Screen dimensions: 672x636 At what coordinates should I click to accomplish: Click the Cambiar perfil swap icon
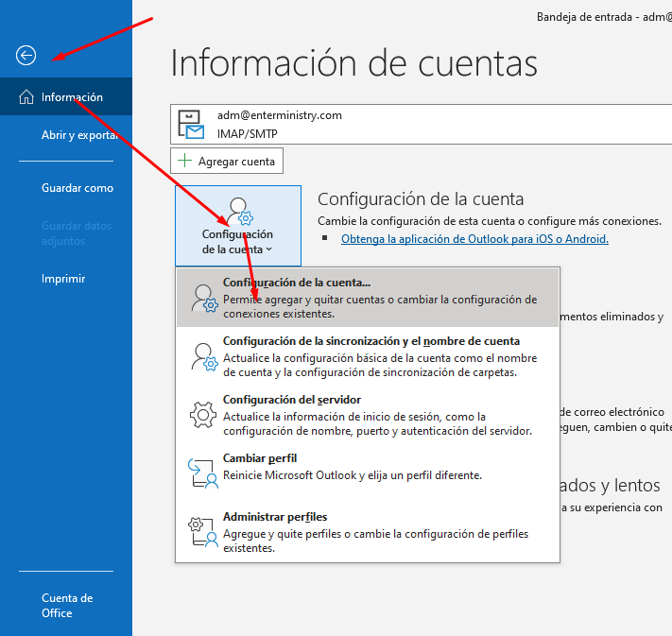(202, 473)
